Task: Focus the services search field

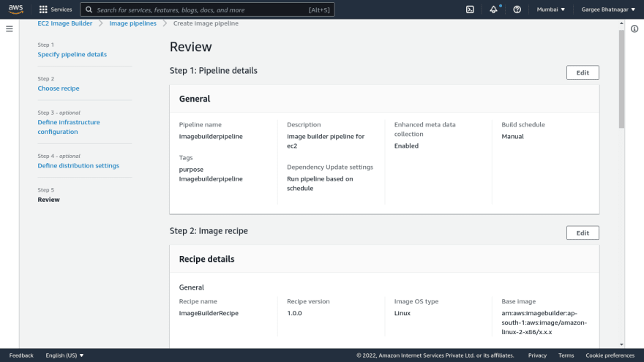Action: pos(207,10)
